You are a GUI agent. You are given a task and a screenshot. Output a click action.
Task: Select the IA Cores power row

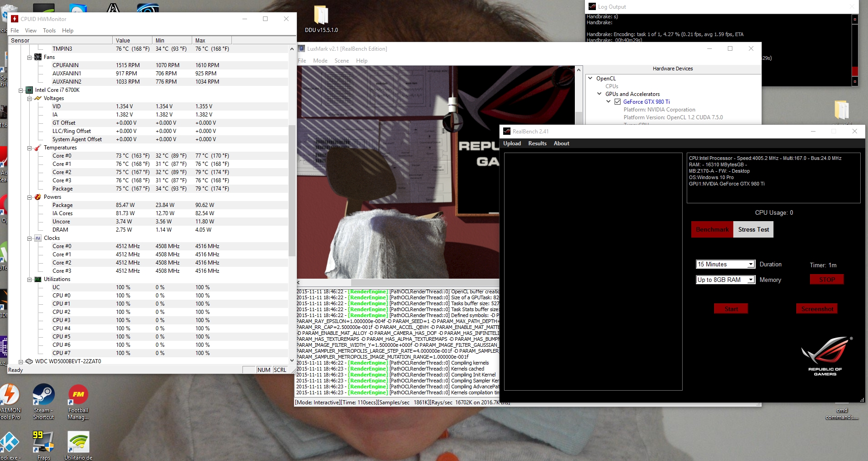pyautogui.click(x=148, y=213)
